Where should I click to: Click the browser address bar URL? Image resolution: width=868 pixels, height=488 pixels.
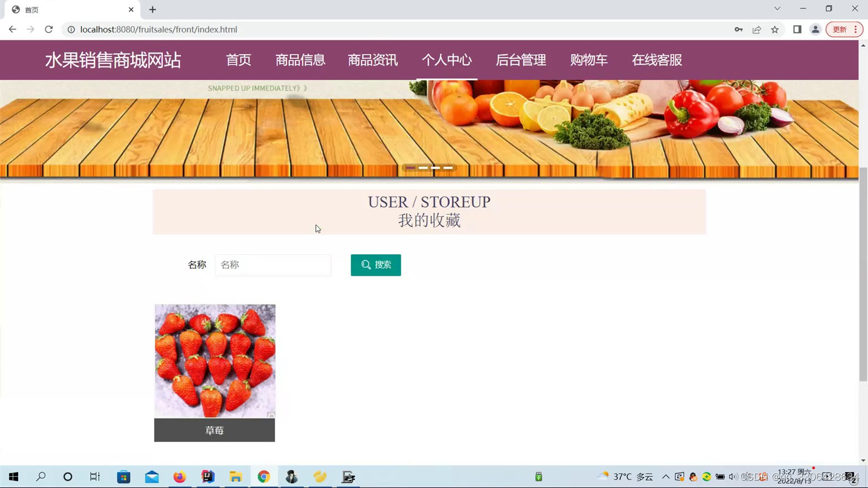(159, 29)
